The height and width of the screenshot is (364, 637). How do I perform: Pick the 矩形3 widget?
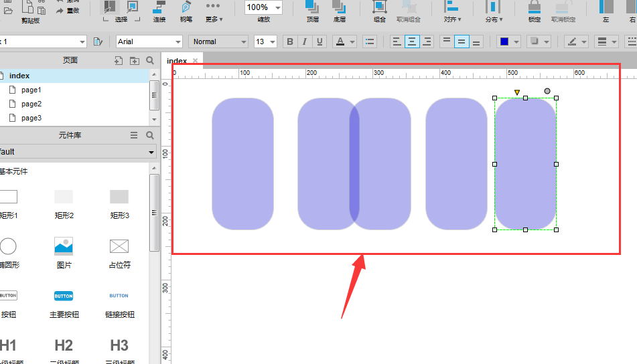(x=119, y=204)
